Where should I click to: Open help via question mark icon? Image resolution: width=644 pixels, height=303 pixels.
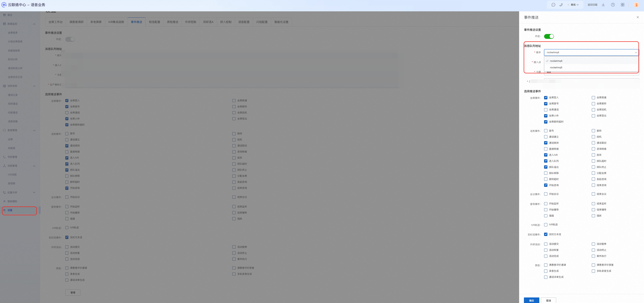pyautogui.click(x=613, y=5)
